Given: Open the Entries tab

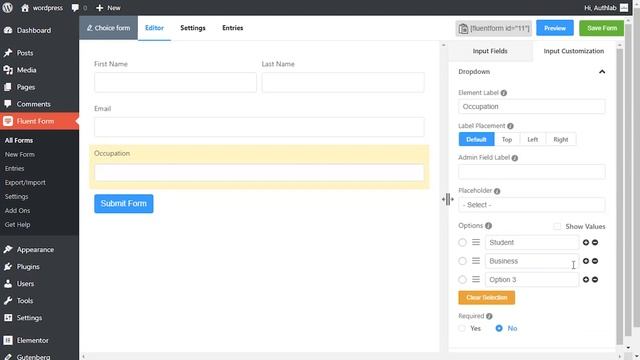Looking at the screenshot, I should 233,28.
